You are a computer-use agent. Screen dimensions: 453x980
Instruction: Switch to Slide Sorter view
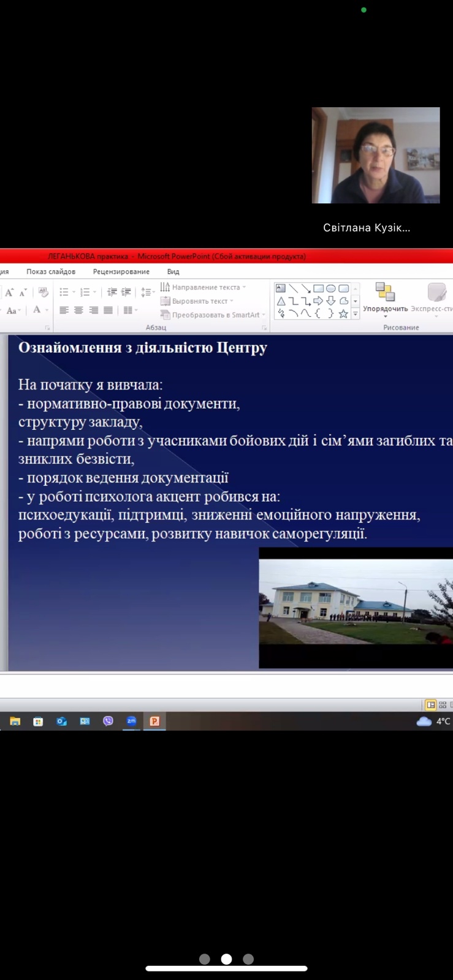[443, 705]
